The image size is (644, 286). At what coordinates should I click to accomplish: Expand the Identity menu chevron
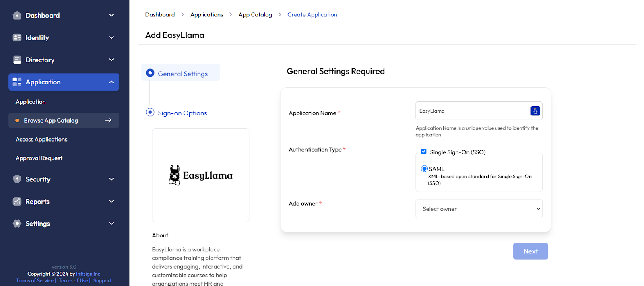point(111,37)
